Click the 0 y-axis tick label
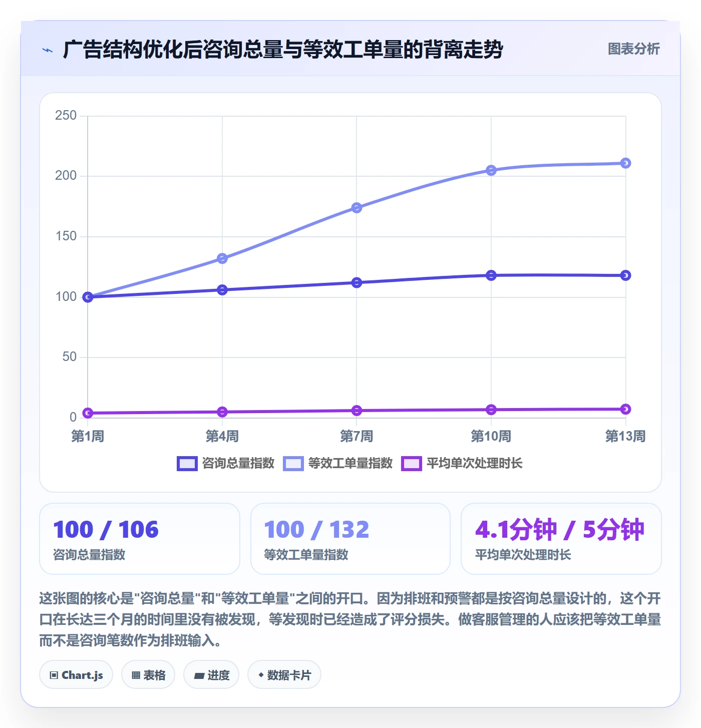Image resolution: width=701 pixels, height=728 pixels. click(x=73, y=417)
